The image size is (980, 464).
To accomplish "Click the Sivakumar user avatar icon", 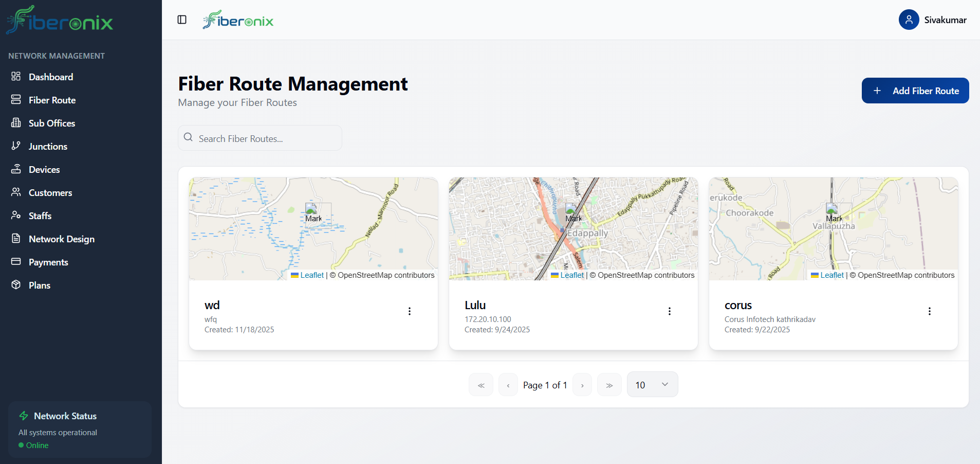I will (x=909, y=20).
